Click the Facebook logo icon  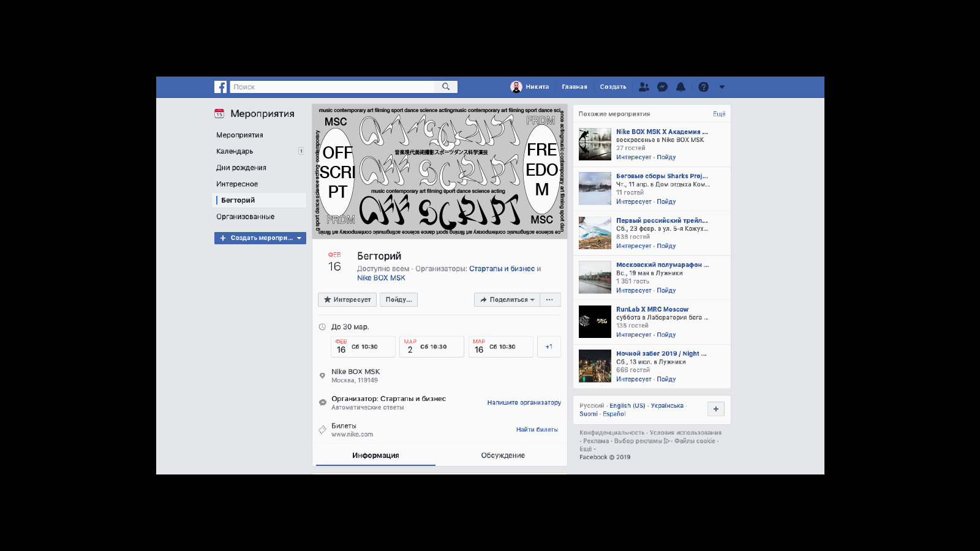[x=221, y=87]
